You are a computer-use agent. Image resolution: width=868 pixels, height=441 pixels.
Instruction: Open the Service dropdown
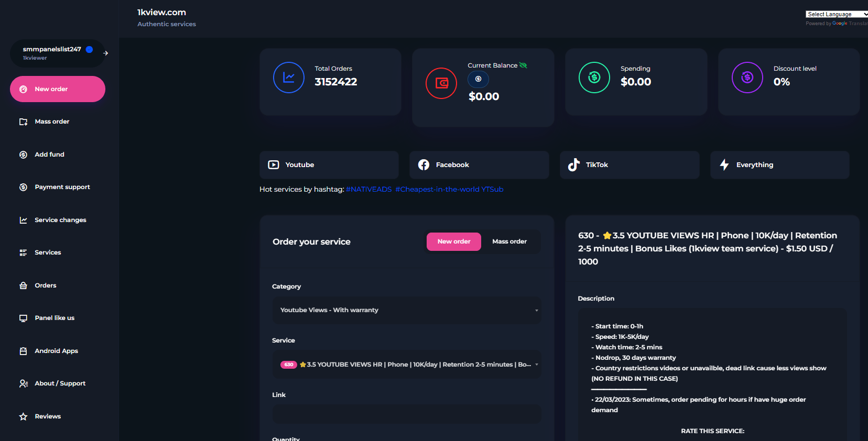tap(407, 365)
